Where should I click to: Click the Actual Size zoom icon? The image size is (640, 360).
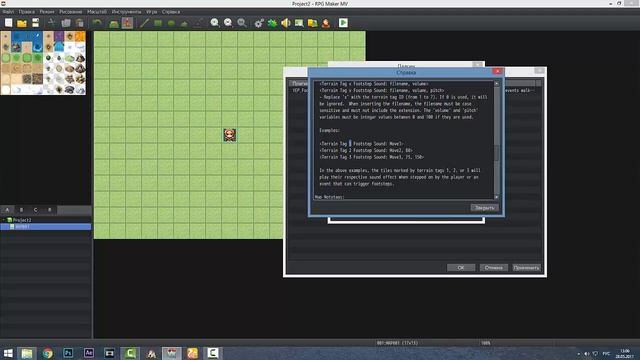(x=242, y=23)
